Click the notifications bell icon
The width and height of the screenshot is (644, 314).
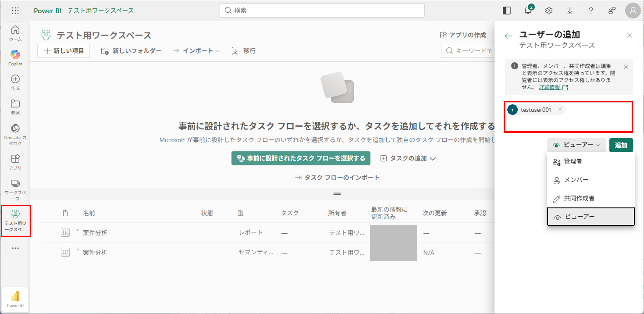[528, 10]
